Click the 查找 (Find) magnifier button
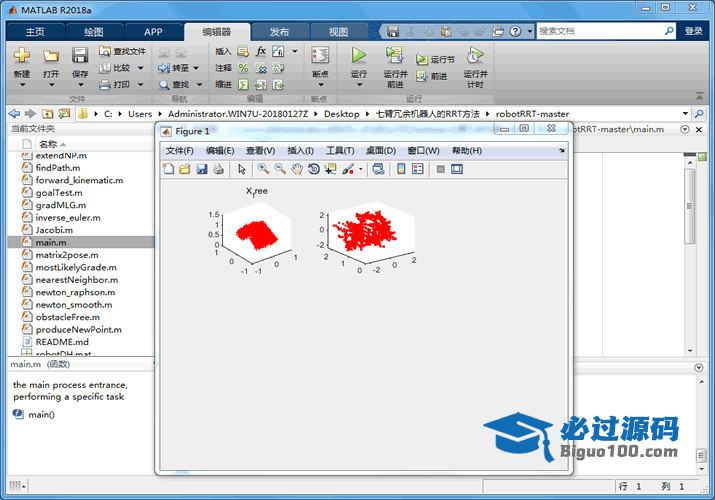Viewport: 715px width, 500px height. coord(173,84)
